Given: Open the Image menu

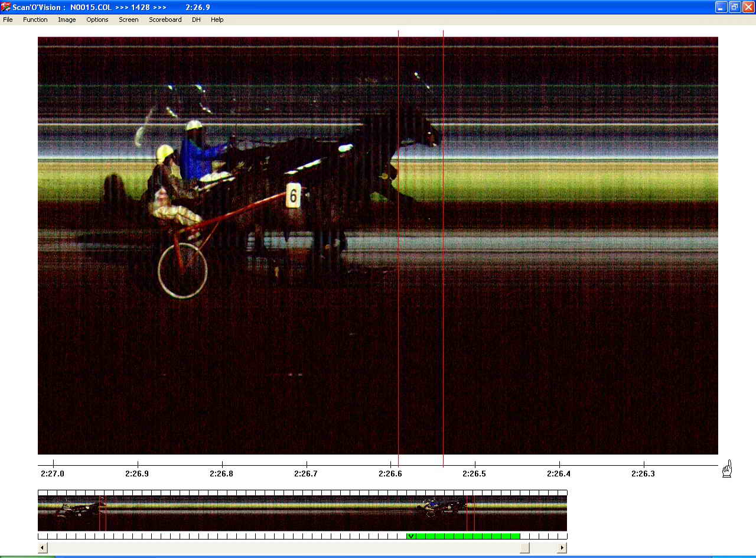Looking at the screenshot, I should 67,20.
